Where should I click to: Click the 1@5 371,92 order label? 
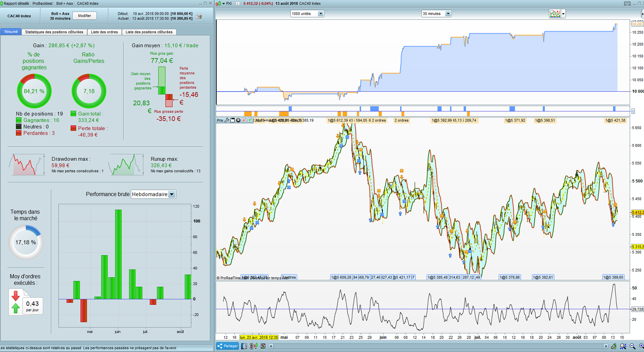(515, 120)
